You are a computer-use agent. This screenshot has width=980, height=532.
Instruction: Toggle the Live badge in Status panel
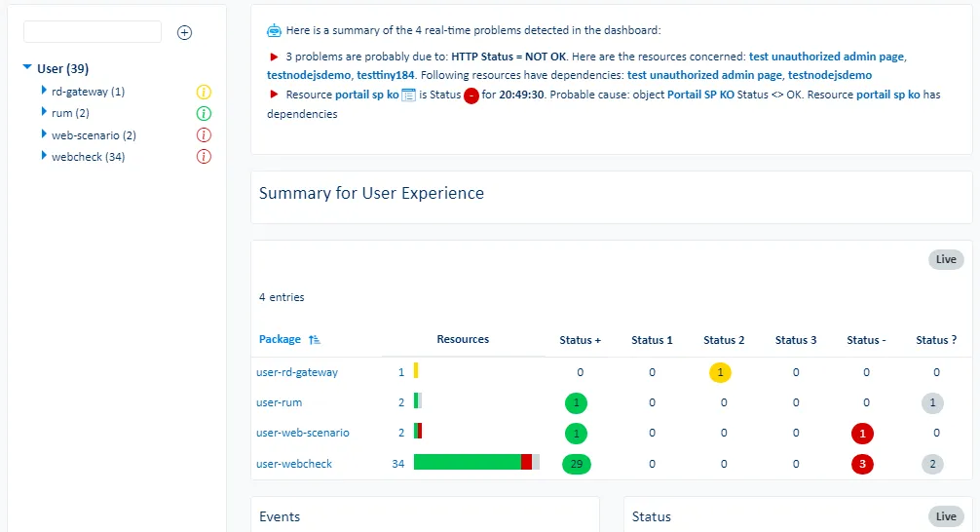(x=945, y=516)
